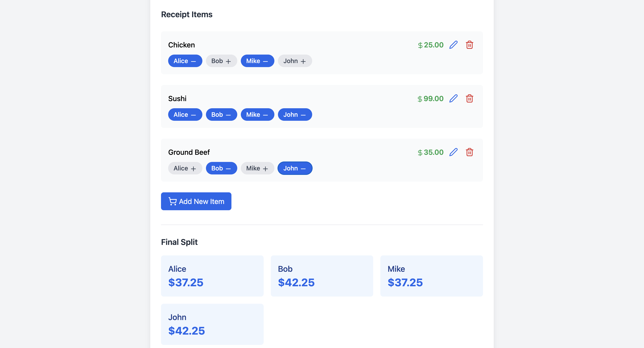
Task: Remove Mike from the Chicken split
Action: pyautogui.click(x=257, y=61)
